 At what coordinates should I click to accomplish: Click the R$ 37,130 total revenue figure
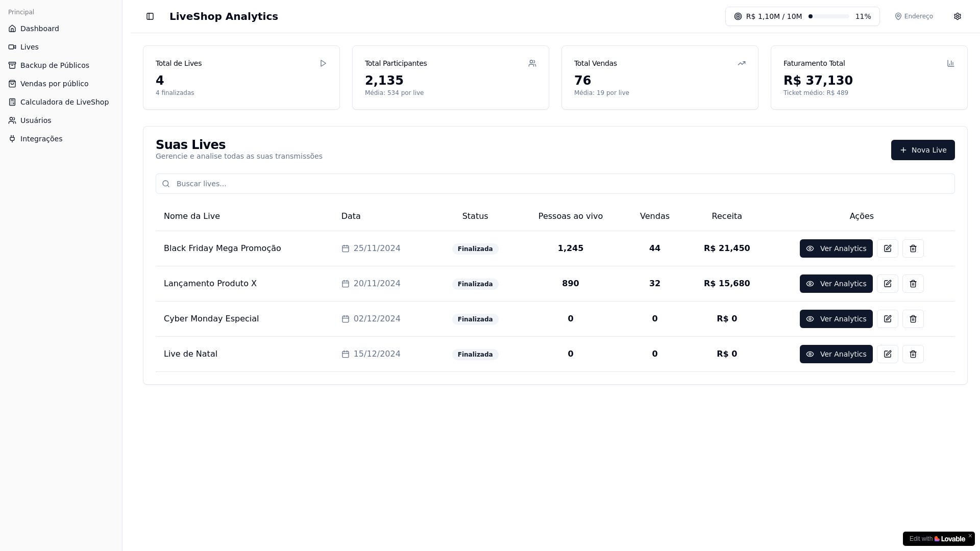818,81
